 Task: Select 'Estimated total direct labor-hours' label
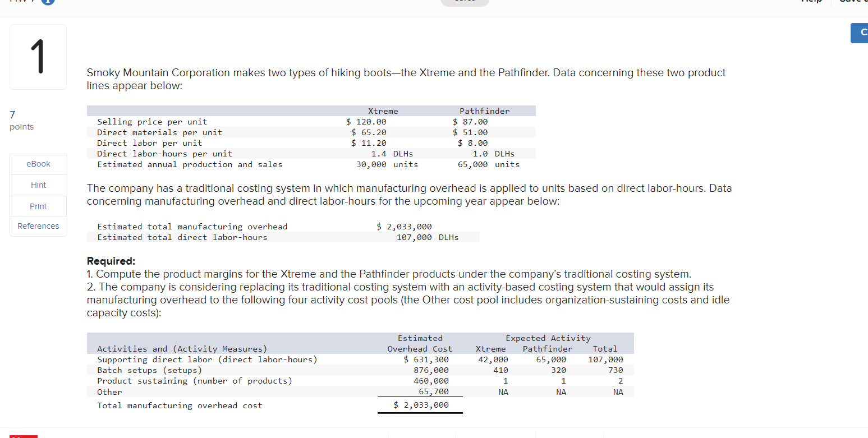coord(182,237)
